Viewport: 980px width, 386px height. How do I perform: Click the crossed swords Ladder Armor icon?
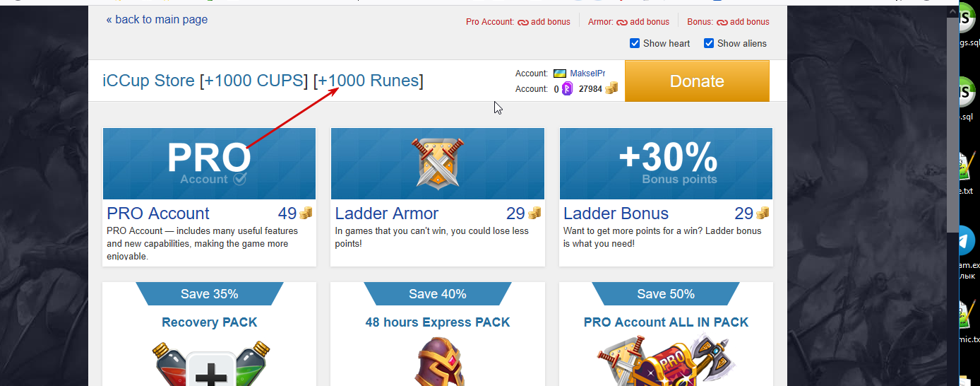(438, 163)
